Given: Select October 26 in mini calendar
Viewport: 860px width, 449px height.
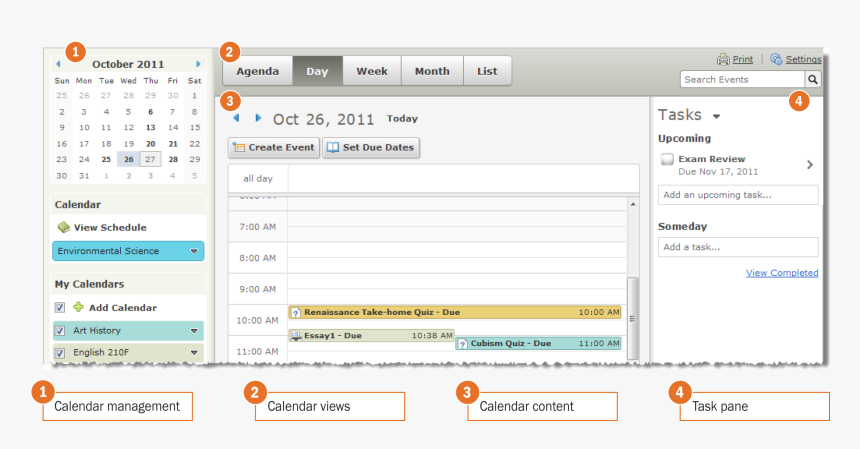Looking at the screenshot, I should (x=128, y=160).
